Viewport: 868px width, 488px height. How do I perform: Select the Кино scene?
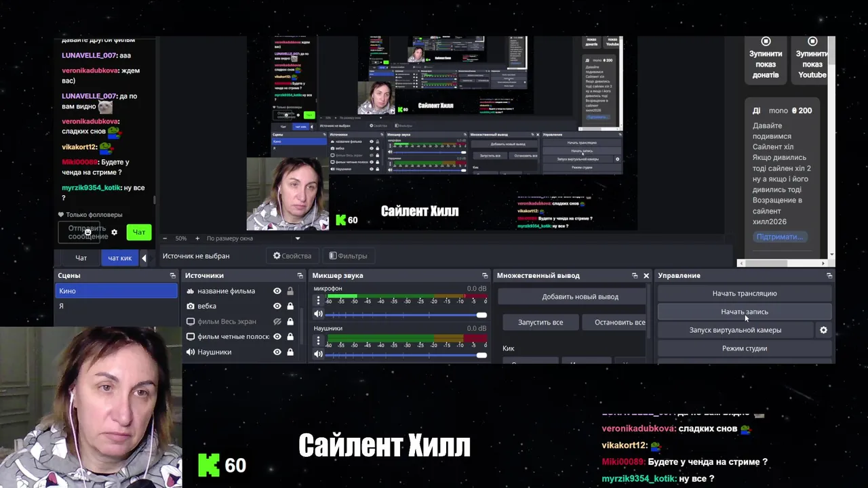point(116,291)
